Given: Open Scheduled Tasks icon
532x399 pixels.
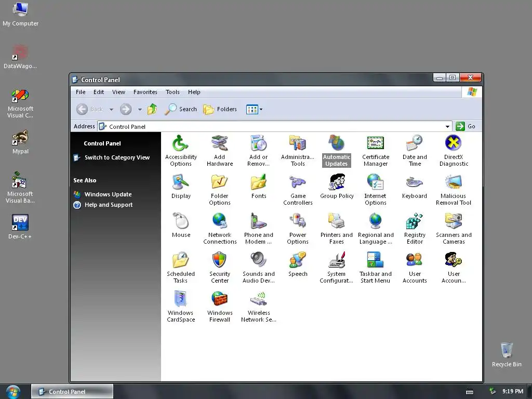Looking at the screenshot, I should click(x=180, y=268).
